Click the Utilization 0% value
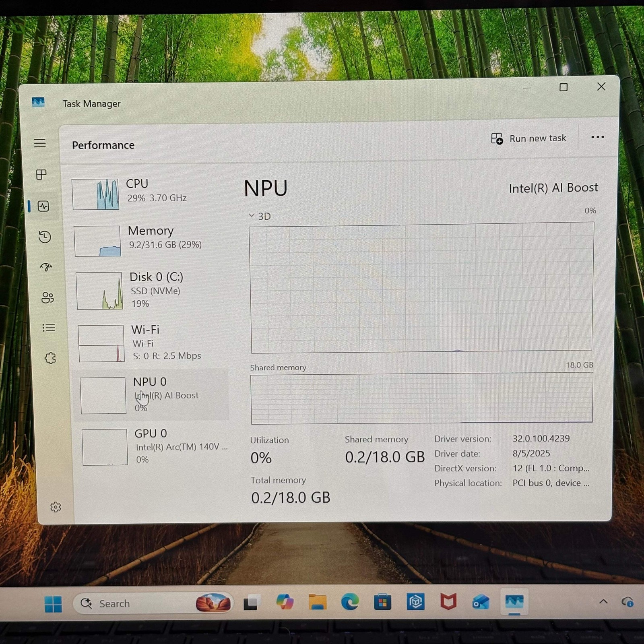 pos(261,458)
